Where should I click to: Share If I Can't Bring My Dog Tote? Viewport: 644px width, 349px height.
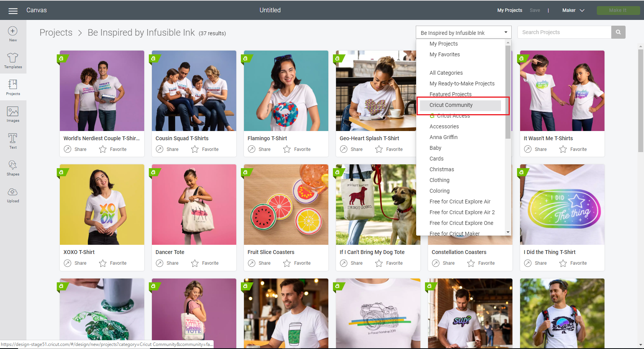click(351, 263)
